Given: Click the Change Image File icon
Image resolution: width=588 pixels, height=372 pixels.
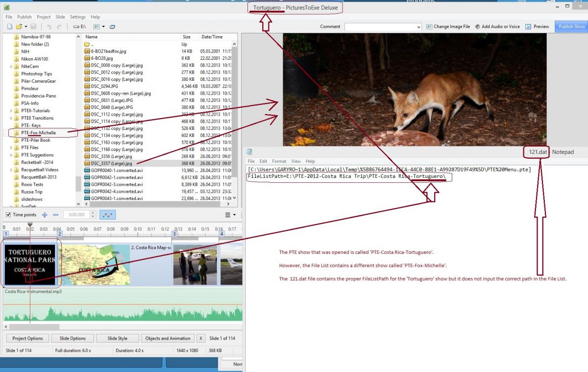Looking at the screenshot, I should (429, 26).
